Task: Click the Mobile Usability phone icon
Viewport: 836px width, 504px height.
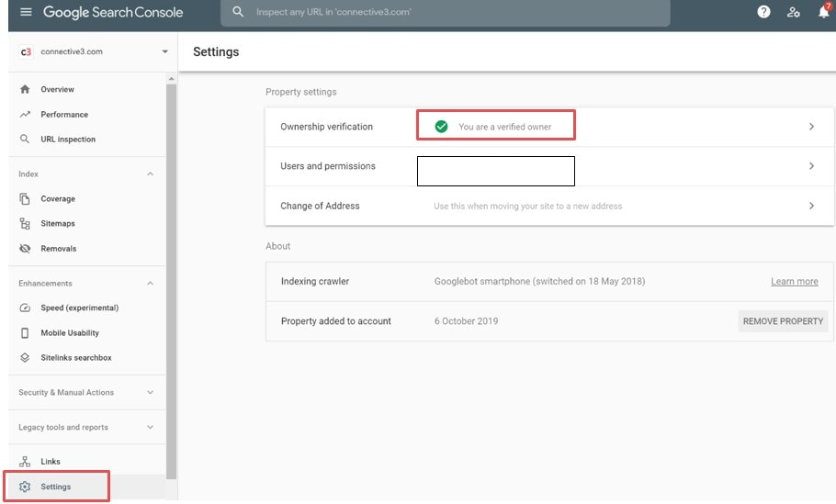Action: point(25,333)
